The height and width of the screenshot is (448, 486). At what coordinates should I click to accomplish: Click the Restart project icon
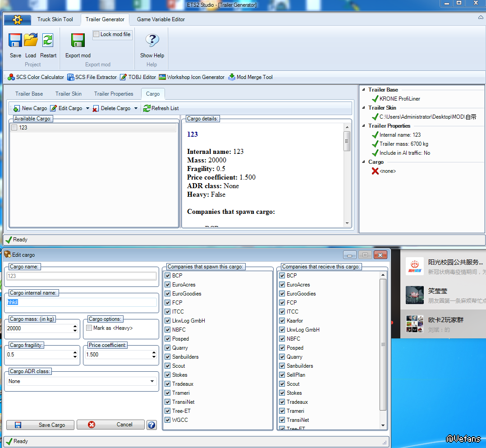(48, 41)
